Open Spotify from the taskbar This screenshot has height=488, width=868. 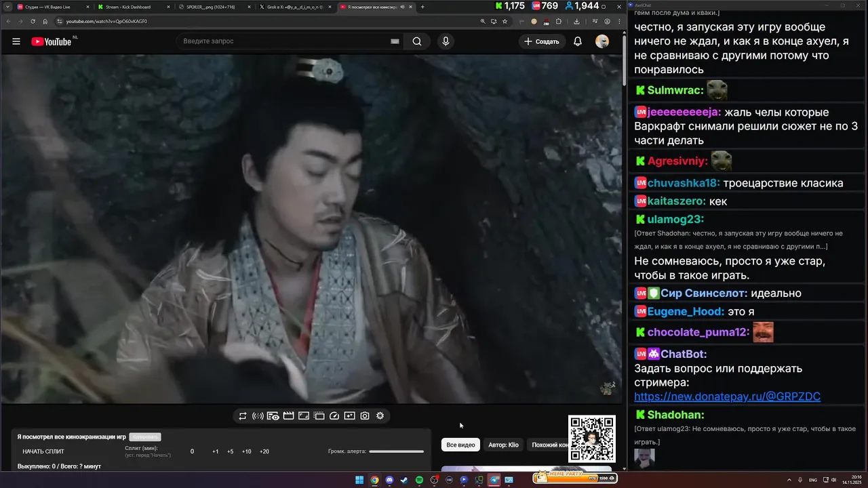point(419,480)
